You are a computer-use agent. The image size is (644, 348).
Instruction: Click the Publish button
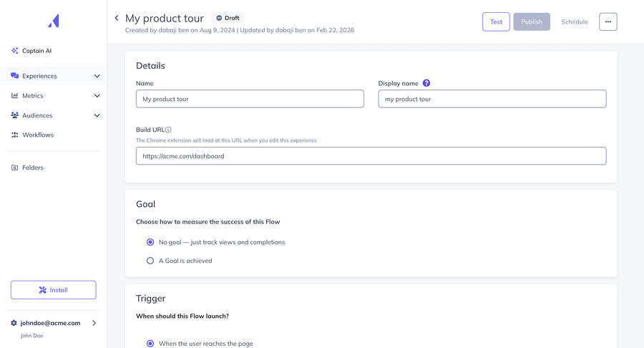tap(532, 21)
